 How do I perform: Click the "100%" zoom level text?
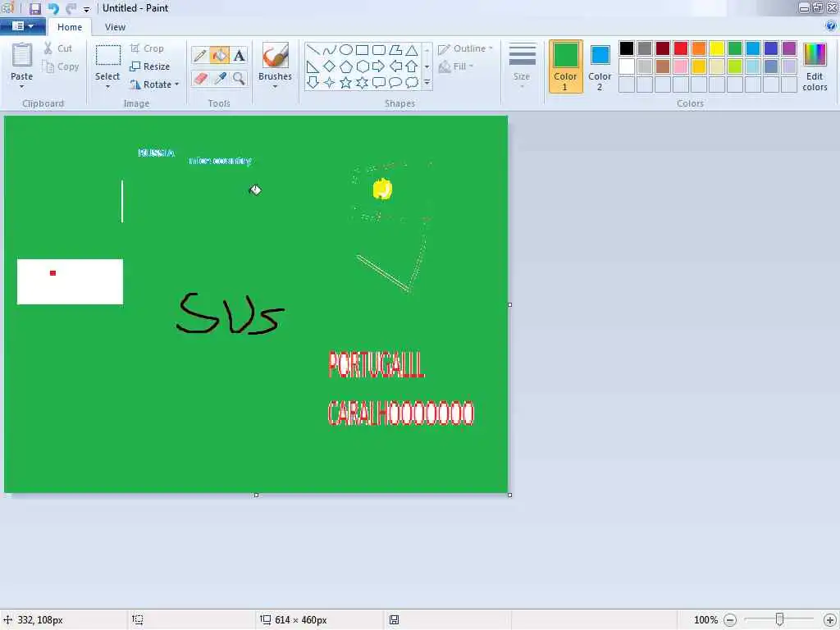click(705, 620)
